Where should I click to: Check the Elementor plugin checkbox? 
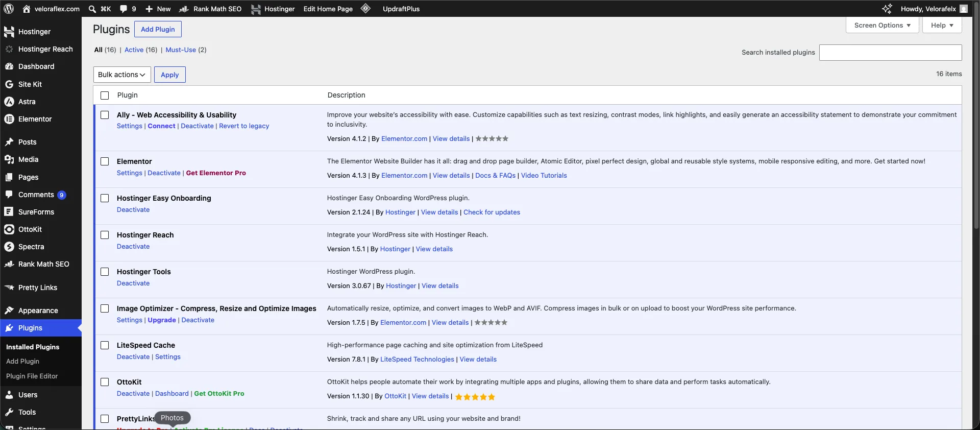coord(105,161)
